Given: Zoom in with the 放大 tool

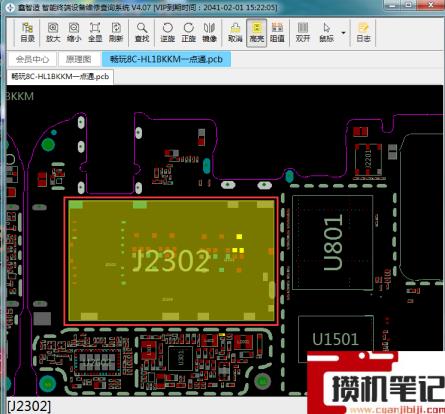Looking at the screenshot, I should tap(53, 33).
